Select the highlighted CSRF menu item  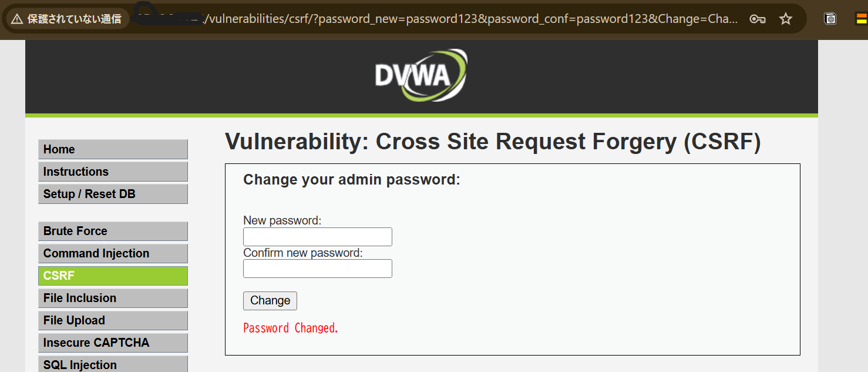point(113,276)
